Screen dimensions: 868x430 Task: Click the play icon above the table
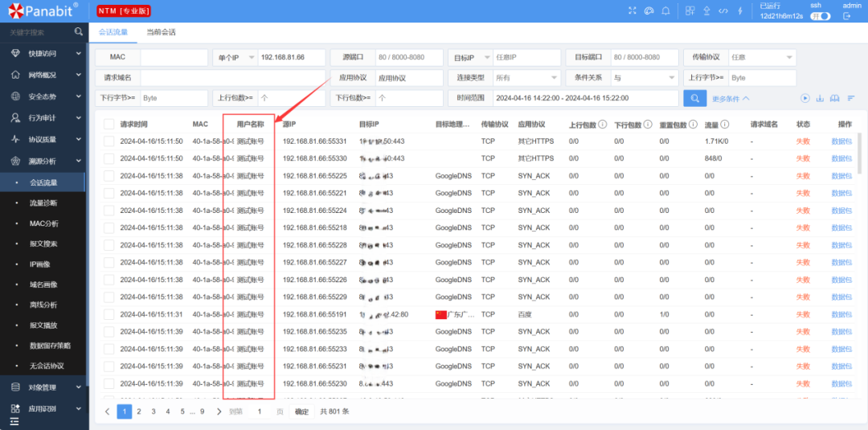(x=805, y=98)
